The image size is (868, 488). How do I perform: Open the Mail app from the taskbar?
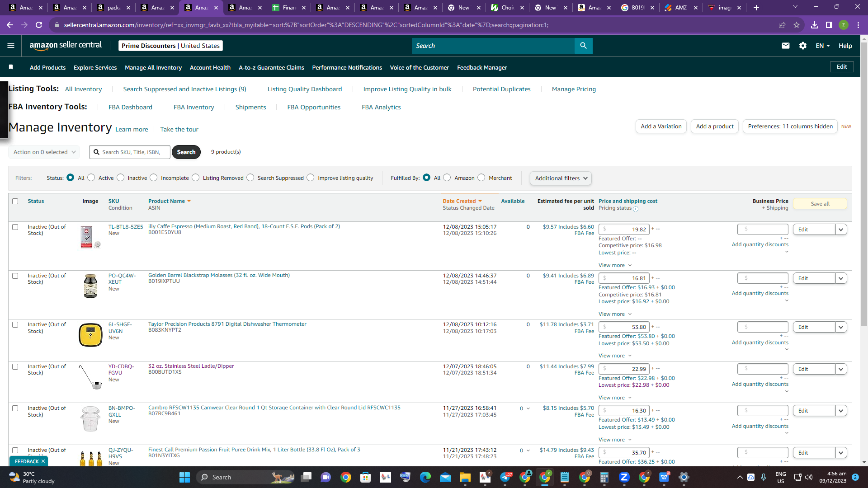(x=445, y=477)
